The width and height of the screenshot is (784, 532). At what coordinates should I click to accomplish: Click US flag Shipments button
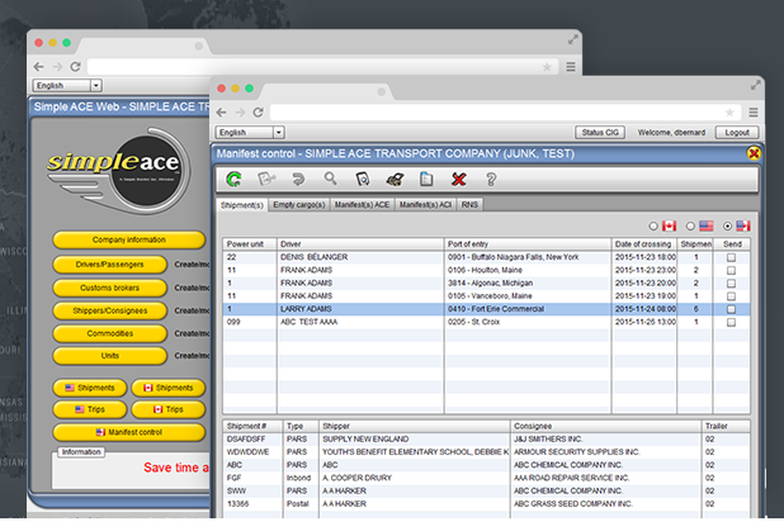90,388
